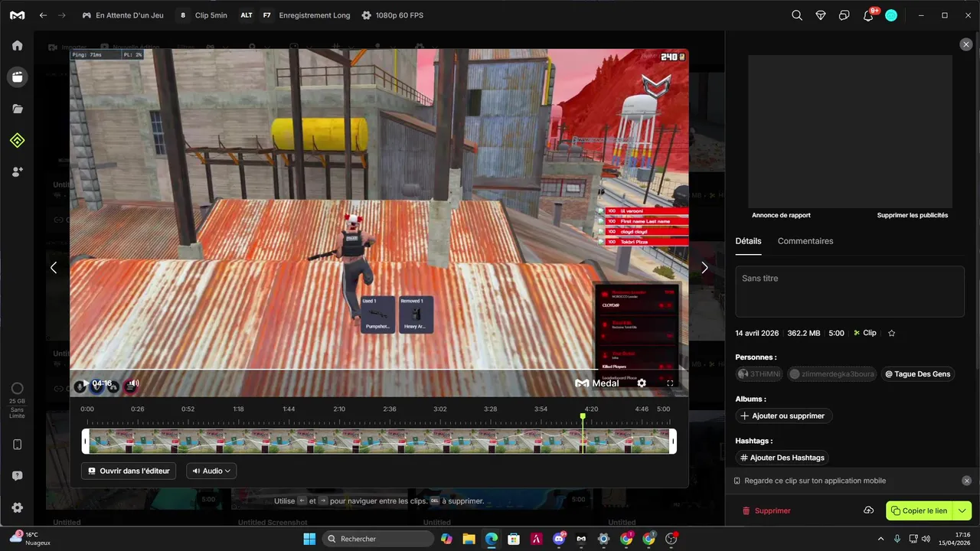
Task: Expand Copier le lien options arrow
Action: click(x=962, y=510)
